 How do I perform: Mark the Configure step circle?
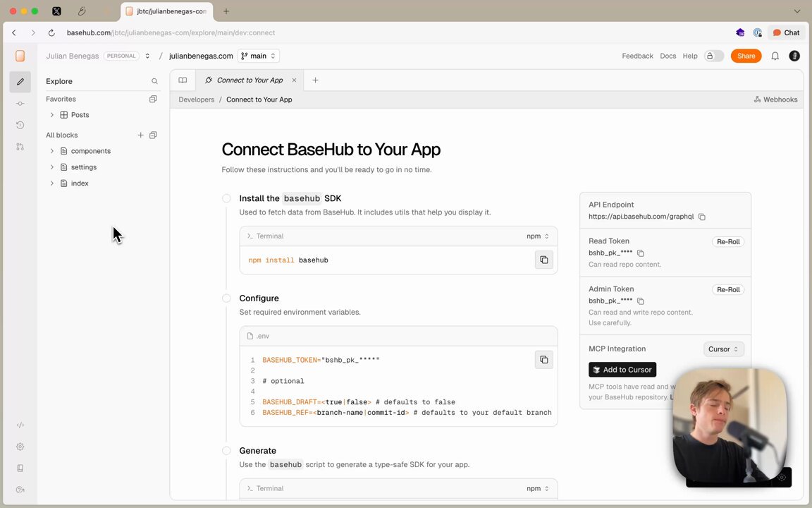(226, 298)
